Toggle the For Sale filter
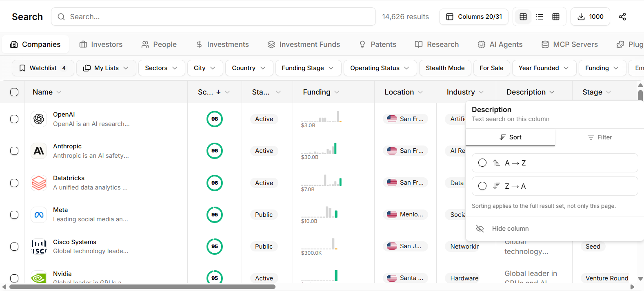 [x=491, y=68]
